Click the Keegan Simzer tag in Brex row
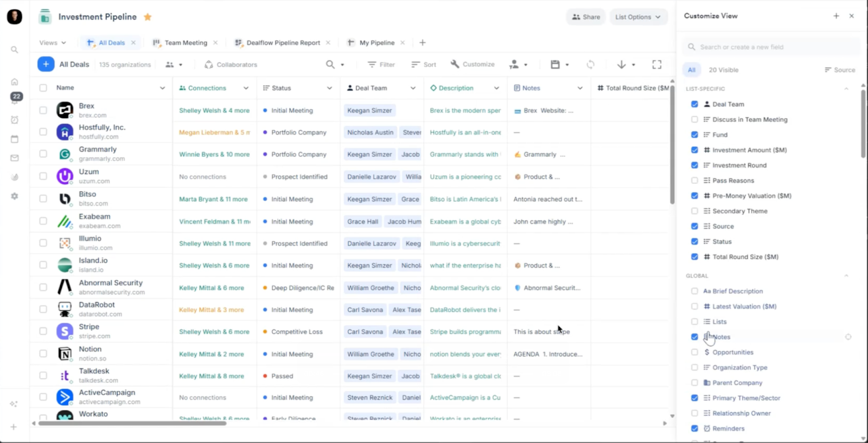Viewport: 868px width, 443px height. 369,110
